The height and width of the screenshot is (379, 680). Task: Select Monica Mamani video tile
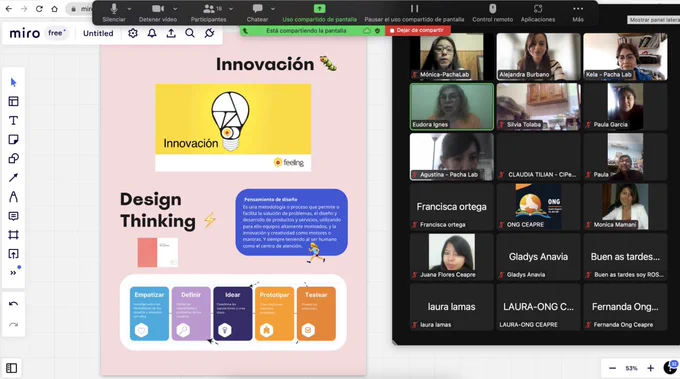tap(625, 206)
